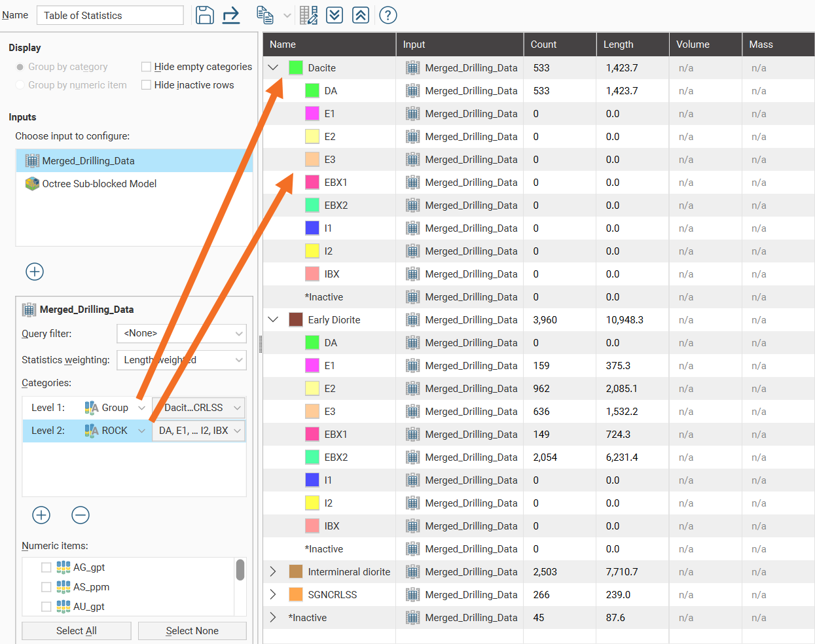Collapse the Early Diorite group
This screenshot has height=644, width=815.
(x=273, y=320)
